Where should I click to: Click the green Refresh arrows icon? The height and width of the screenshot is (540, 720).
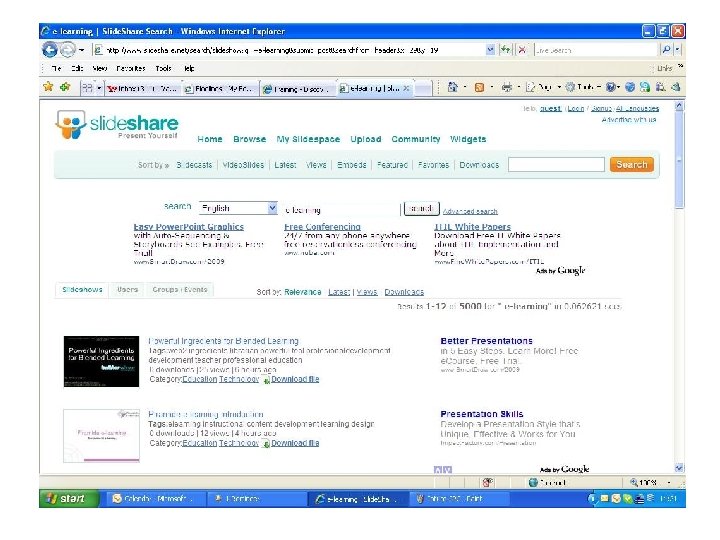(506, 50)
